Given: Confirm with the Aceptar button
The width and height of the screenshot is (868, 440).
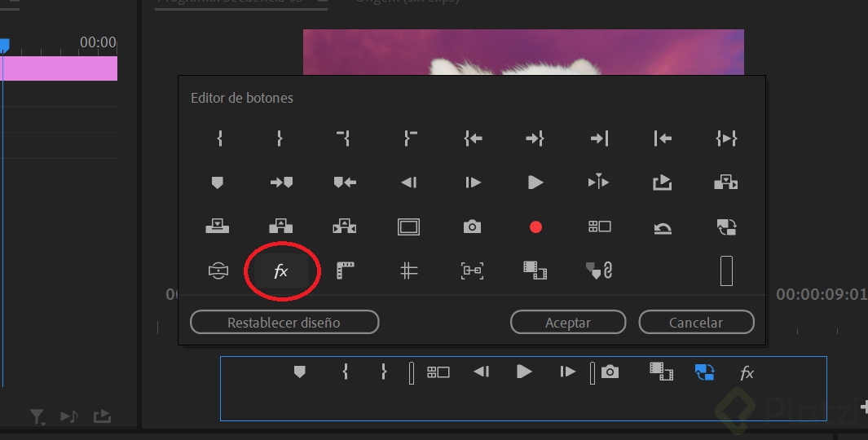Looking at the screenshot, I should (568, 322).
